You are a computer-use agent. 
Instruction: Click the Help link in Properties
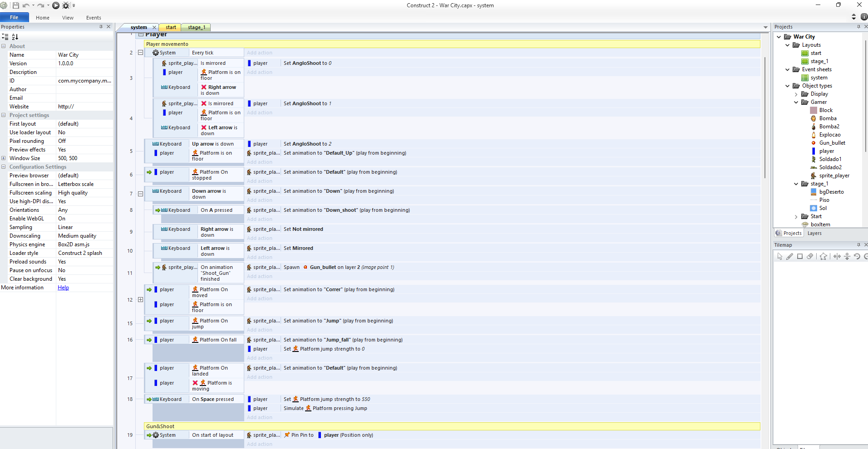[x=63, y=288]
